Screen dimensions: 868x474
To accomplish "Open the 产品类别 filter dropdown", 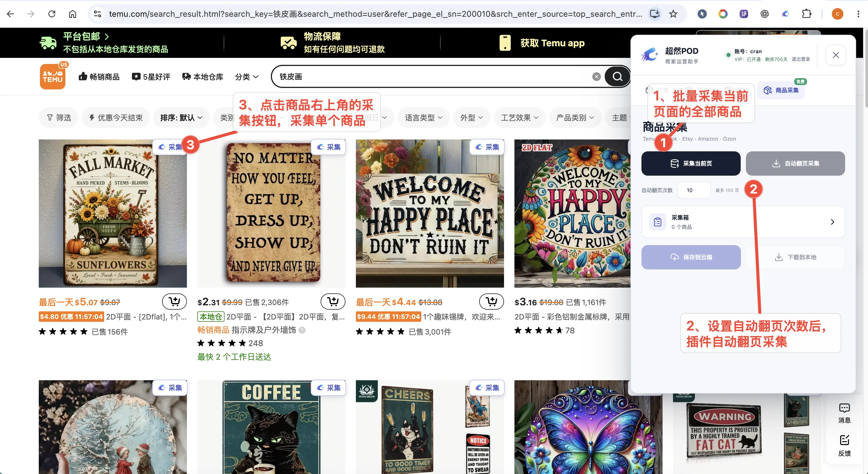I will point(575,118).
